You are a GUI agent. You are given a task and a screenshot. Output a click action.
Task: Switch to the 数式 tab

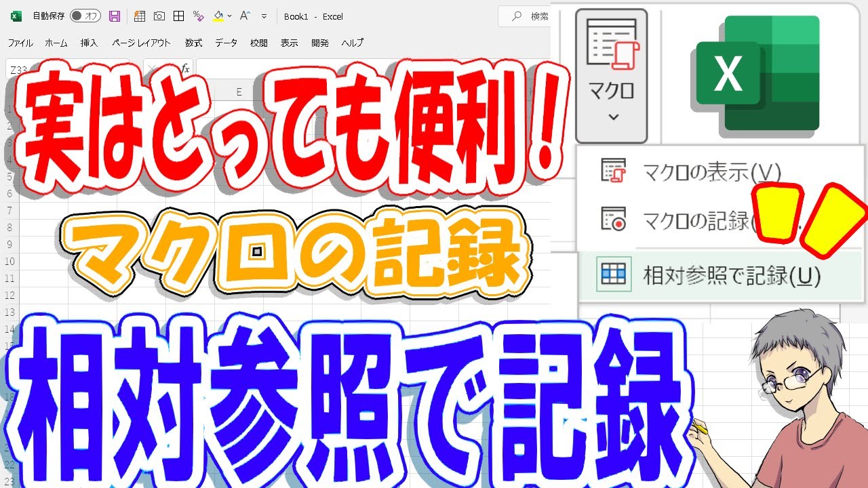pos(193,43)
